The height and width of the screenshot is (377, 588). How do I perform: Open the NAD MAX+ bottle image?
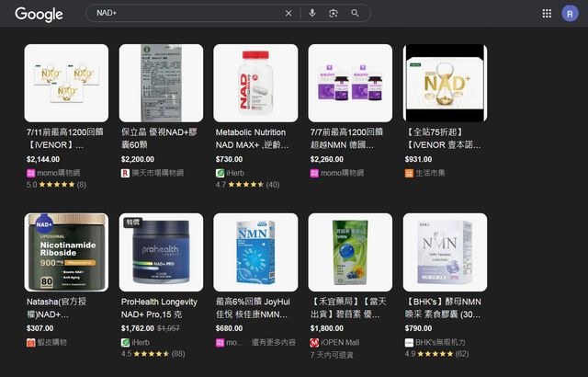255,83
